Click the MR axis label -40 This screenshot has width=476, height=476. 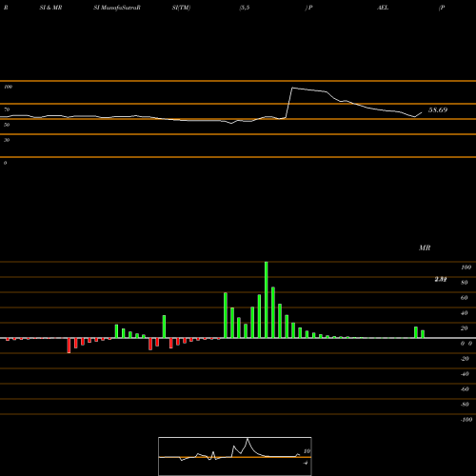point(465,374)
